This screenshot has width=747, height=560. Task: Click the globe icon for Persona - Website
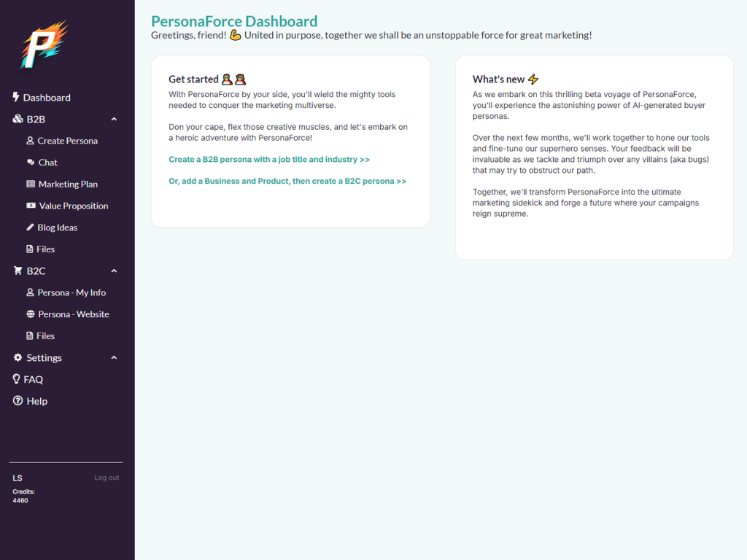click(x=30, y=314)
